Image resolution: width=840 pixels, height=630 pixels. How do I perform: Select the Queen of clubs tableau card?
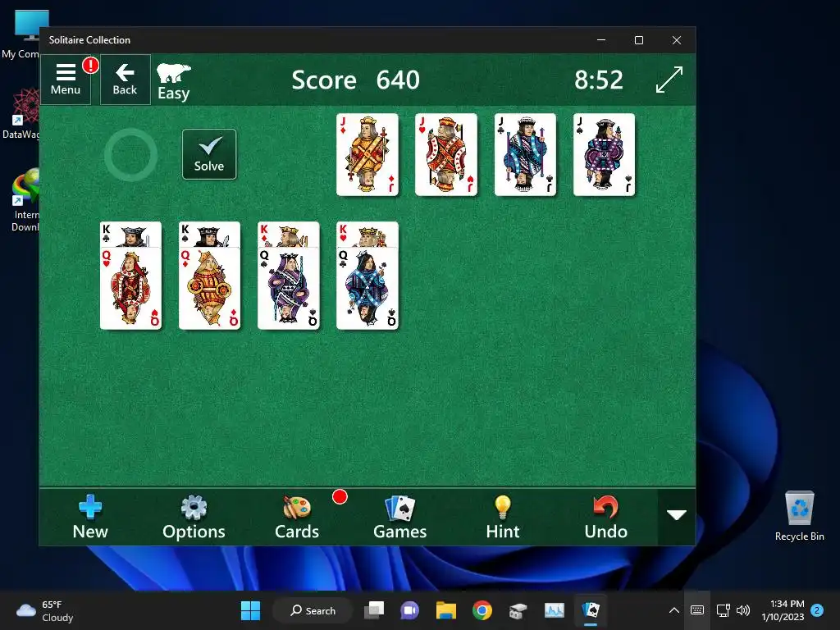[367, 288]
